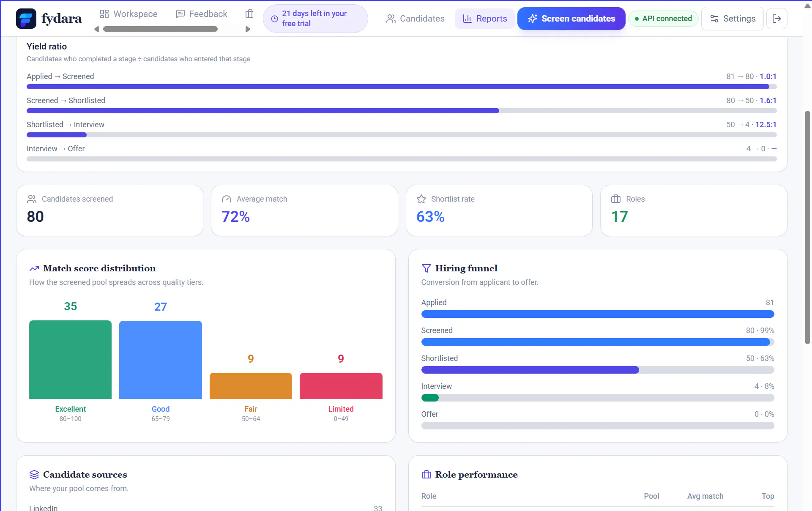Click the Applied → Screened yield bar
Image resolution: width=812 pixels, height=511 pixels.
402,87
